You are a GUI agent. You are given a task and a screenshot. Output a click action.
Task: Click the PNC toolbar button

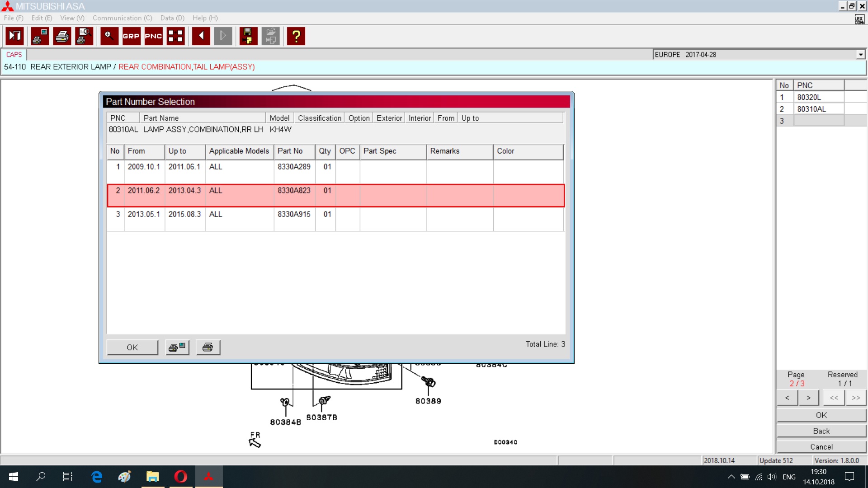153,36
